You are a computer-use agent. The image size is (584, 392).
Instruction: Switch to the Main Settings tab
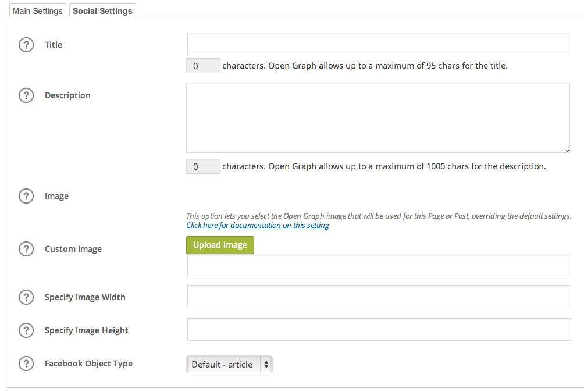[37, 10]
